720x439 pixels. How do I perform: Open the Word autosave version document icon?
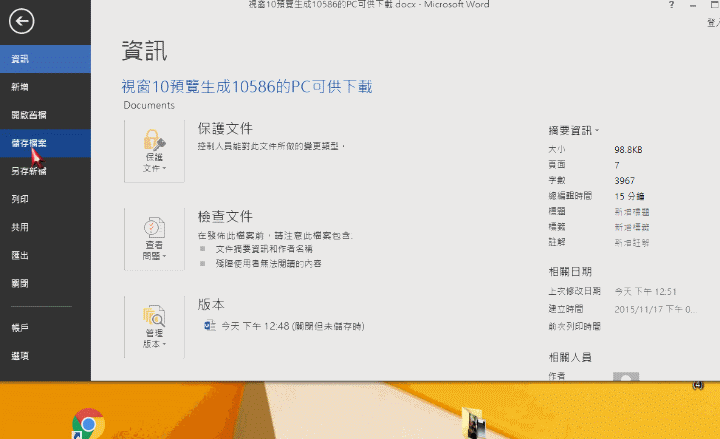(x=209, y=326)
